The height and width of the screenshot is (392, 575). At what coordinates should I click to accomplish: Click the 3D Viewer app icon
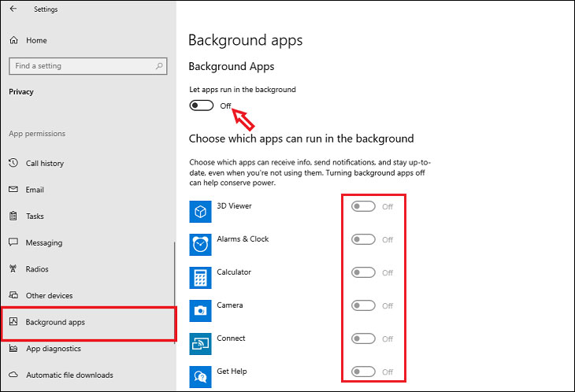pos(201,212)
